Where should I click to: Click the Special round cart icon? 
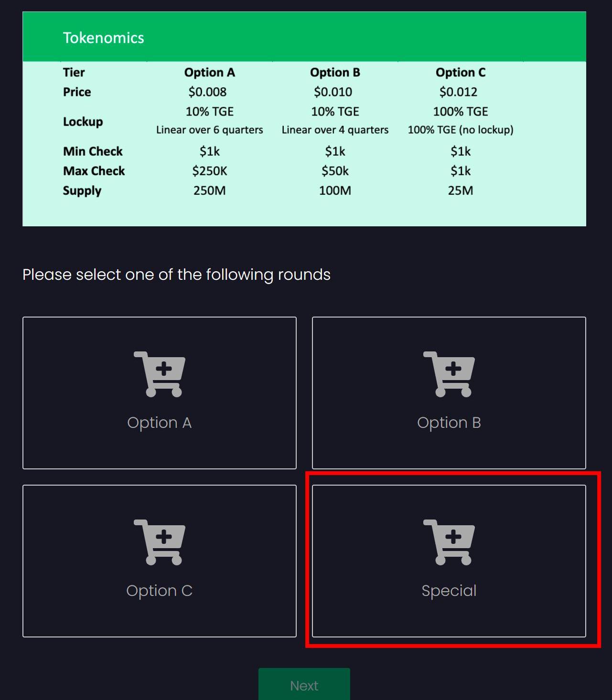coord(449,542)
